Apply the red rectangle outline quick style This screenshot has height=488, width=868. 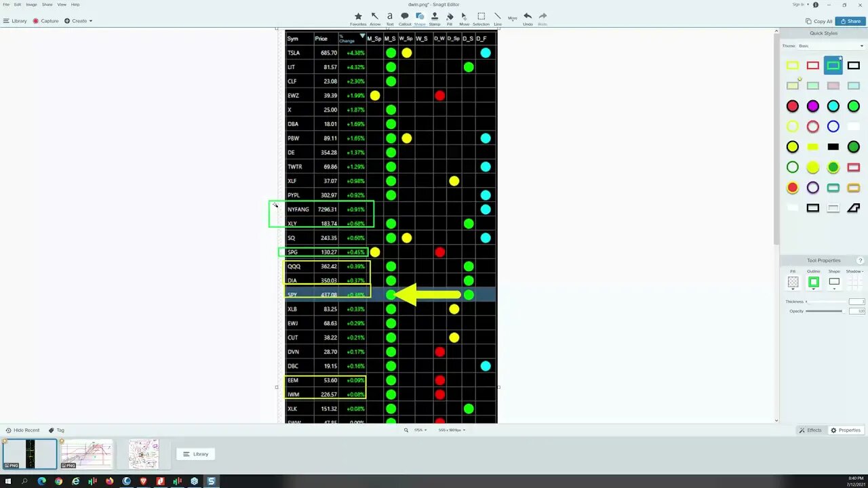click(812, 66)
